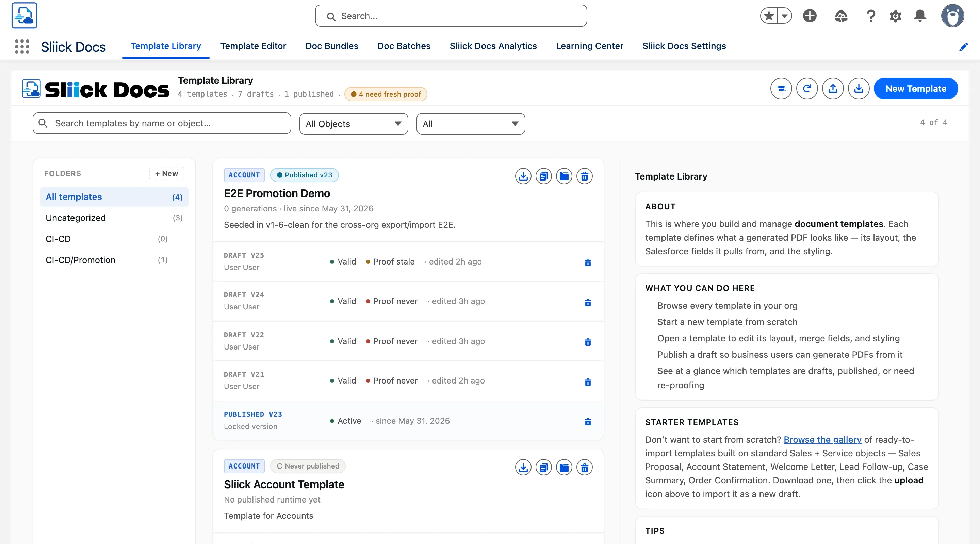Image resolution: width=980 pixels, height=544 pixels.
Task: Duplicate the E2E Promotion Demo template
Action: (544, 176)
